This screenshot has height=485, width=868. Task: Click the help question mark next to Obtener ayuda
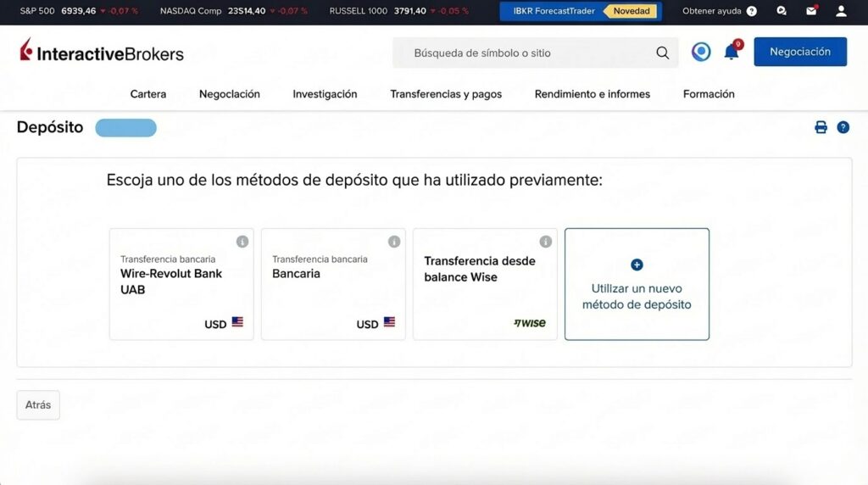point(751,11)
